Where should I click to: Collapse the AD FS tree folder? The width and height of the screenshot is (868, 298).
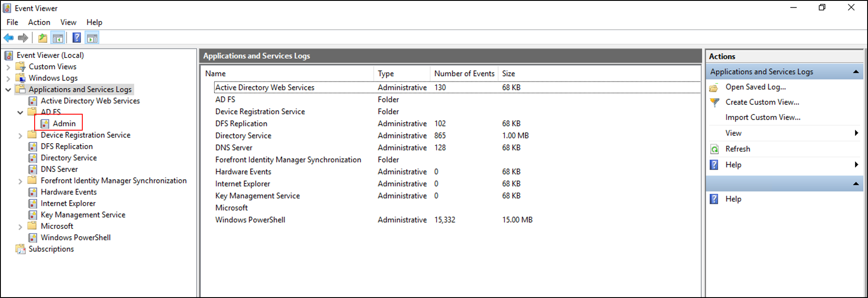20,112
